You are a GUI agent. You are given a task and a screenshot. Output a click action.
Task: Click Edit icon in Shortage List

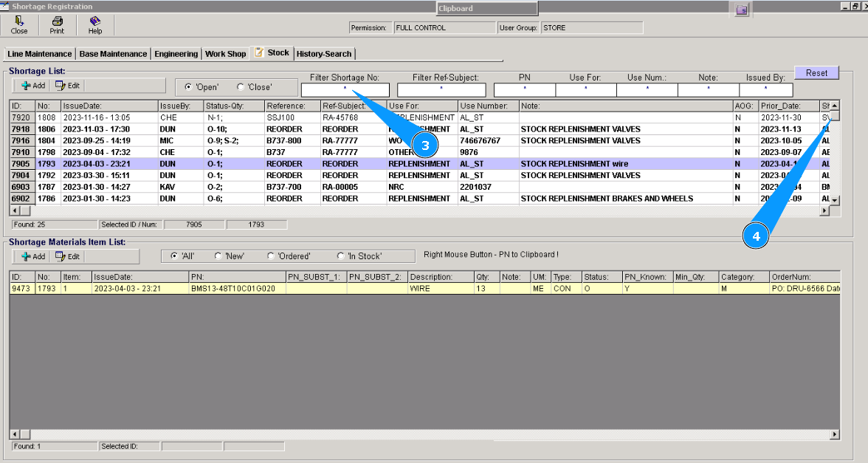point(61,86)
